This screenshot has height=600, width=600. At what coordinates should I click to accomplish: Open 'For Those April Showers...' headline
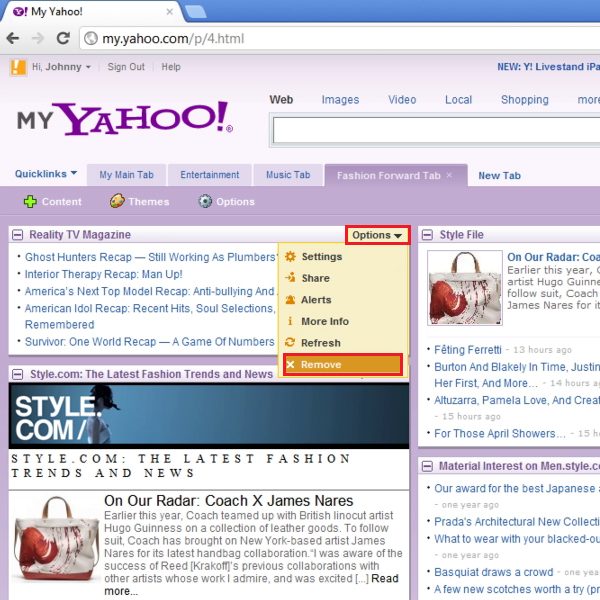tap(500, 434)
